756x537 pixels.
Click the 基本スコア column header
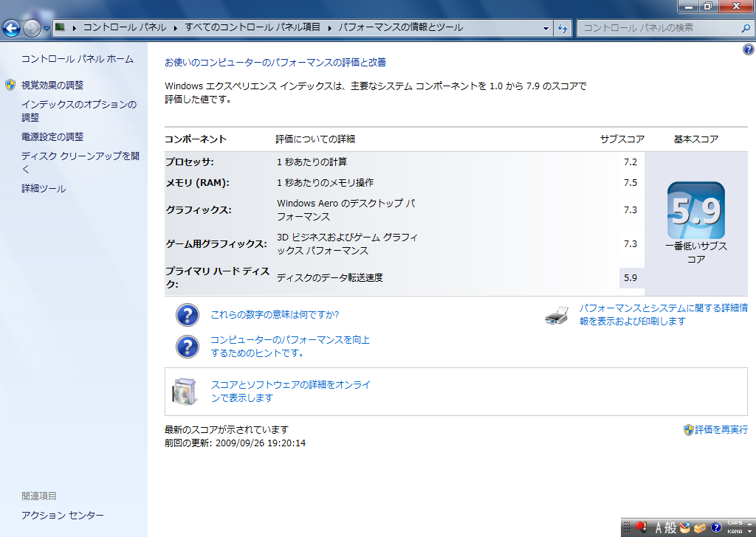[x=695, y=139]
